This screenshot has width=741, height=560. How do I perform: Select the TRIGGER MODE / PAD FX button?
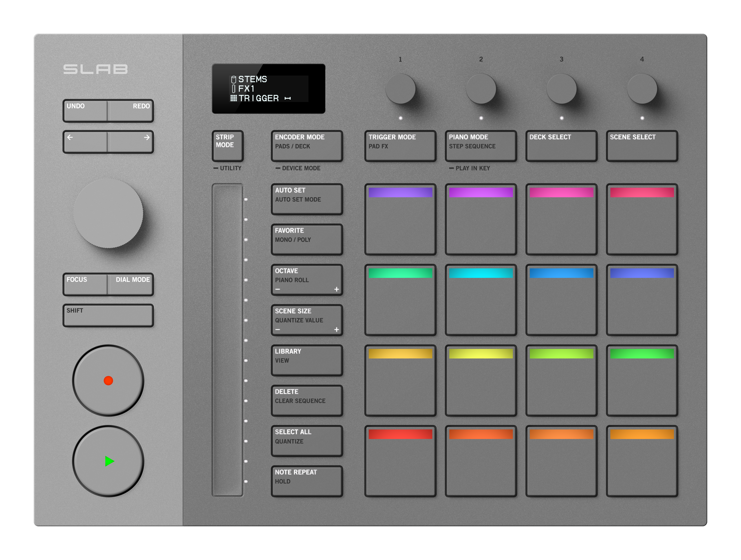click(401, 146)
